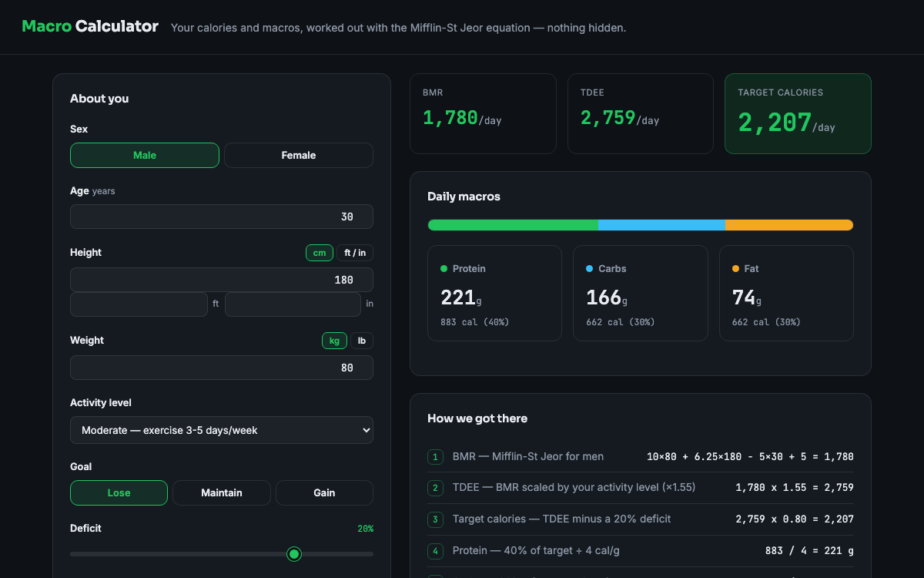Click the Weight input field
Screen dimensions: 924x578
(x=222, y=368)
